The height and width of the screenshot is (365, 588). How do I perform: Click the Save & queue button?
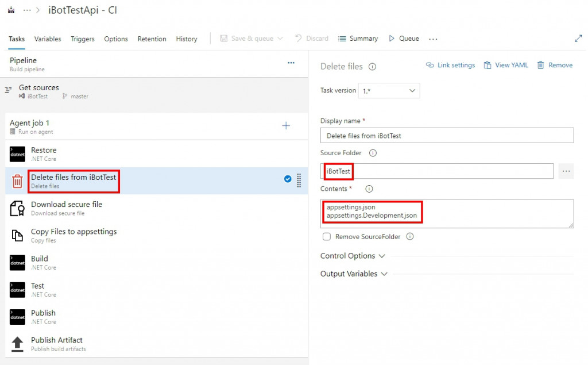coord(247,39)
